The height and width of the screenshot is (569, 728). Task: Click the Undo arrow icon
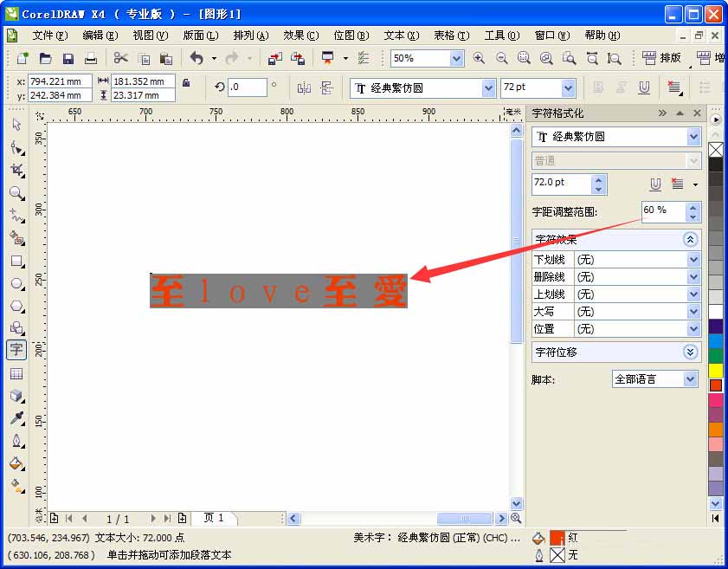(196, 58)
